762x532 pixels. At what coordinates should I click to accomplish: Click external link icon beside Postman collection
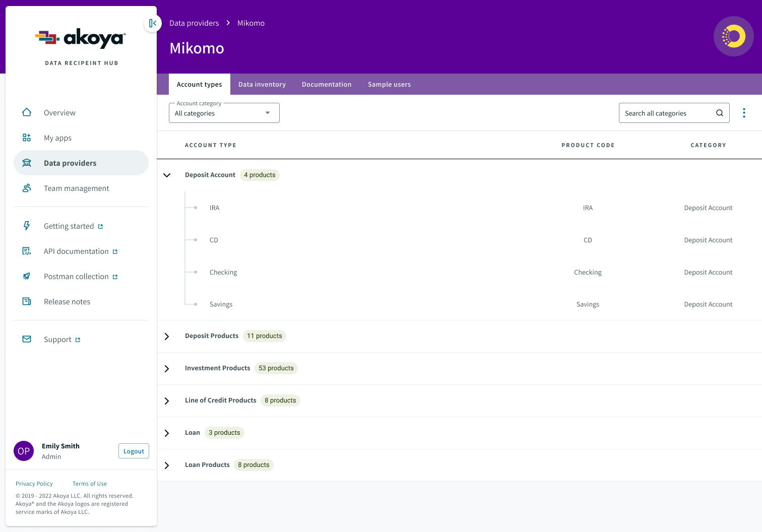pyautogui.click(x=115, y=277)
